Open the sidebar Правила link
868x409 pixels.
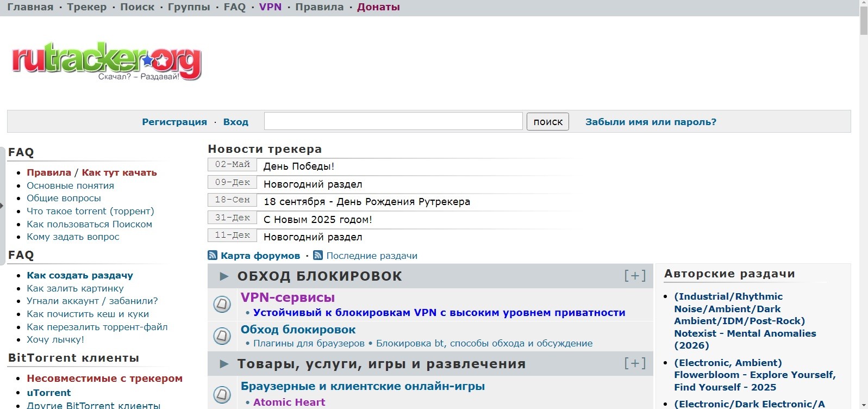49,172
